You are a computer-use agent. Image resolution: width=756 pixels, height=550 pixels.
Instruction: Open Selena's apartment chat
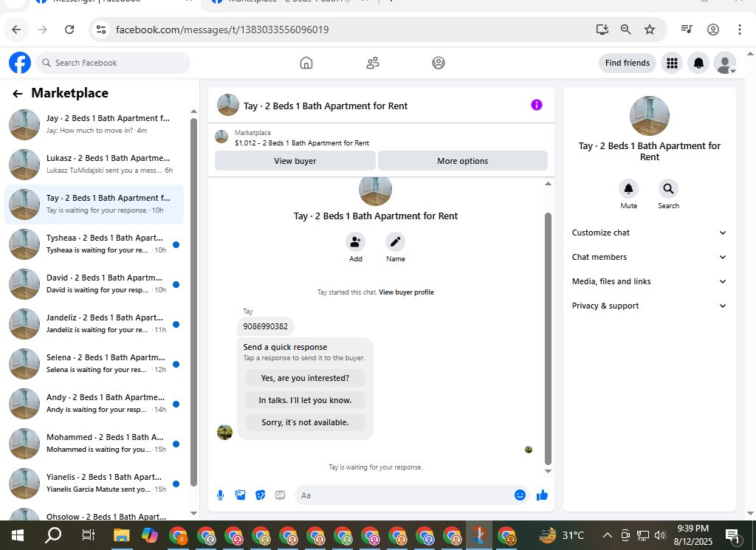click(94, 364)
